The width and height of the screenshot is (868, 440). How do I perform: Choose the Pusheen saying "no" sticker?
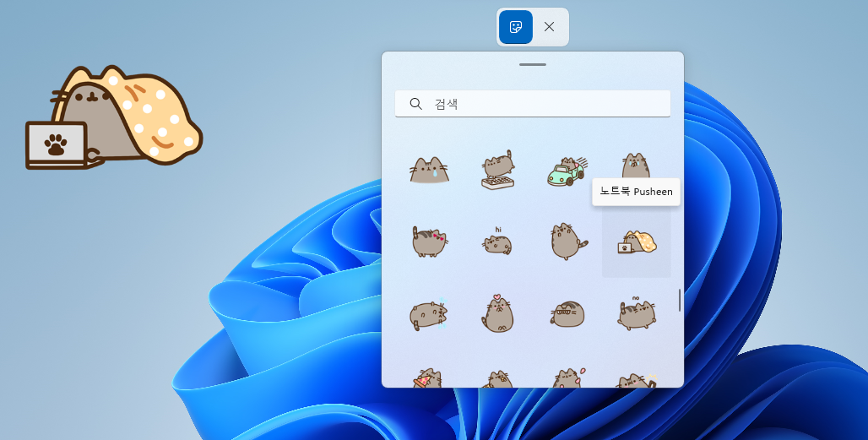[x=637, y=313]
